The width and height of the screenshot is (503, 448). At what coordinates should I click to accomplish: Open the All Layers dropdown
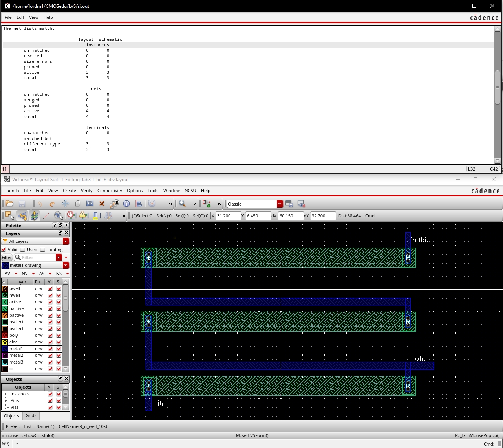[x=66, y=241]
